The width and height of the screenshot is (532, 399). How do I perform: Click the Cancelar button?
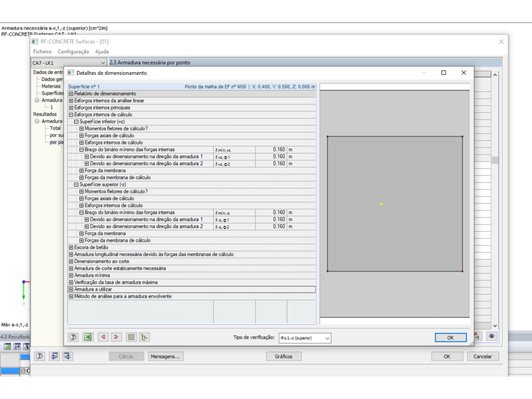tap(482, 356)
